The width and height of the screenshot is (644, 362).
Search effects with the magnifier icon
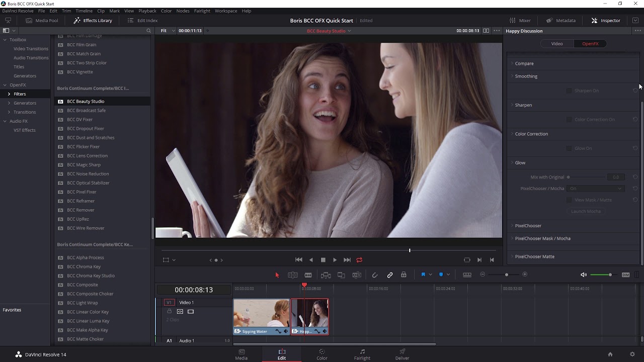click(148, 31)
